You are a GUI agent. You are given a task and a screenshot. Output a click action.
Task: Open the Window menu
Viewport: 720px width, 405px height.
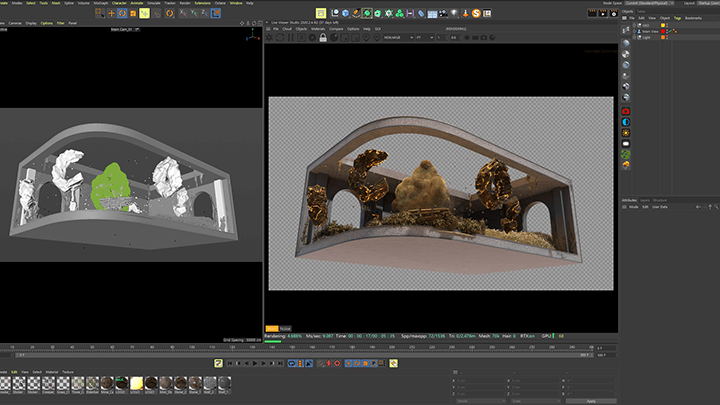click(236, 3)
